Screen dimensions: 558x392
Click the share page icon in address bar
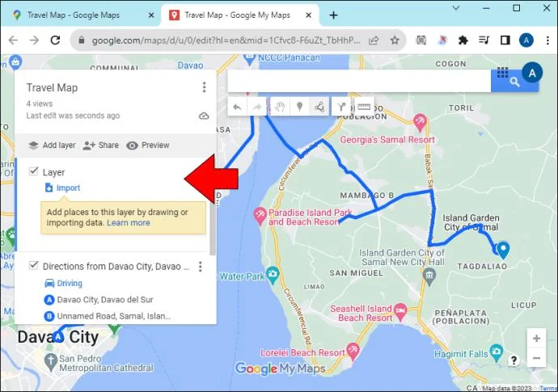tap(374, 40)
